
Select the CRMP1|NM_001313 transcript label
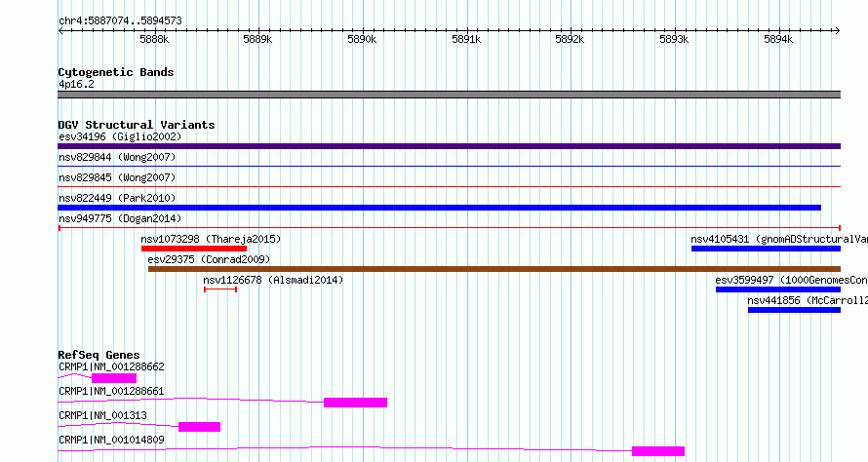click(102, 415)
